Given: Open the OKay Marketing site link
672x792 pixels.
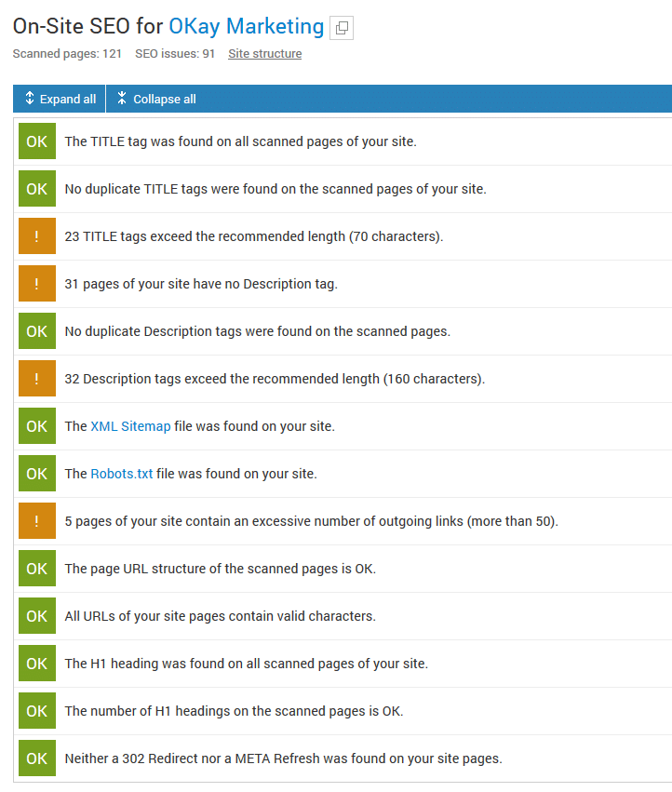Looking at the screenshot, I should click(x=246, y=26).
